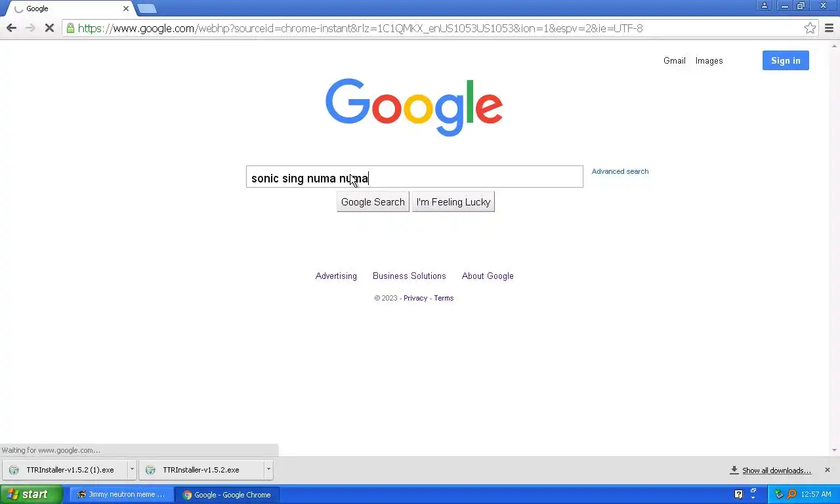840x504 pixels.
Task: Click inside the search box
Action: [x=414, y=177]
